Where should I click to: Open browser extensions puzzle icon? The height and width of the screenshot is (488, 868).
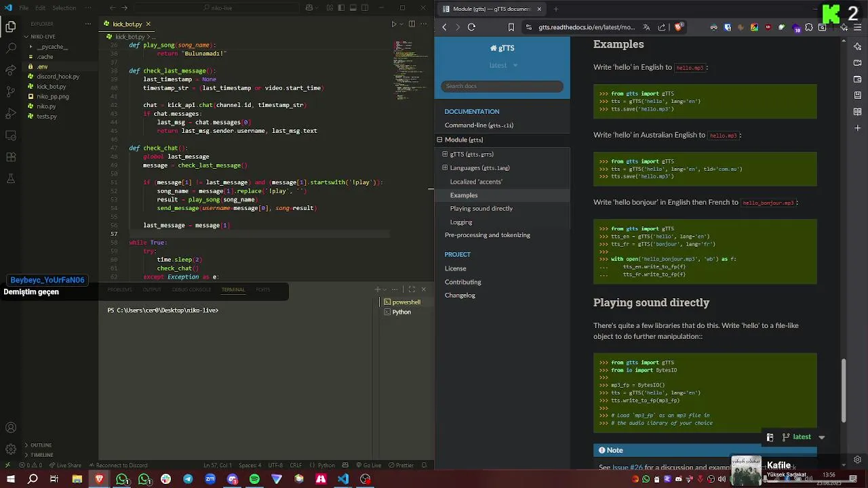(x=809, y=27)
